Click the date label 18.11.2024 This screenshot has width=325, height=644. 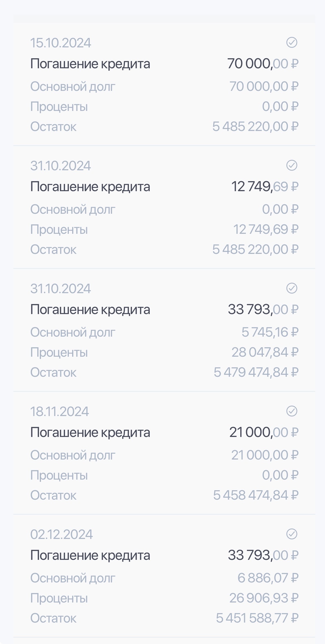[x=59, y=412]
